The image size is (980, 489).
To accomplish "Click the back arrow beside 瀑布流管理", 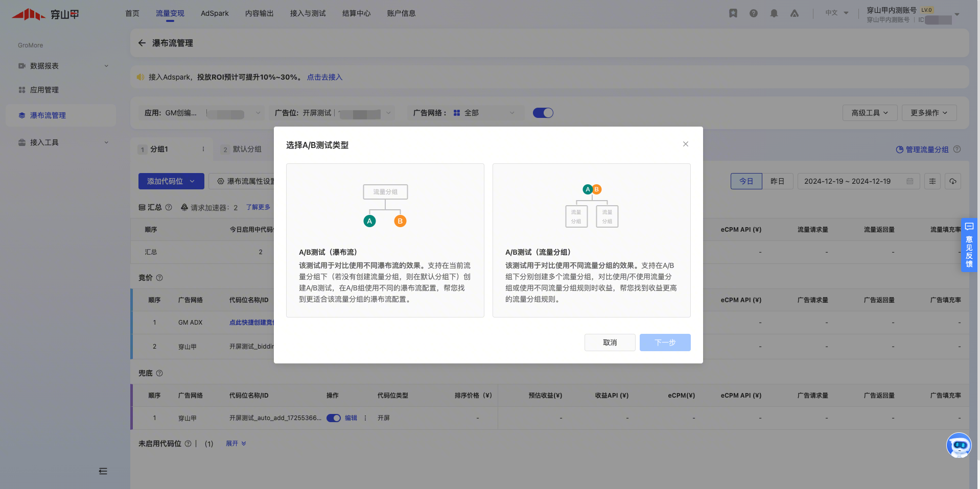I will point(142,43).
